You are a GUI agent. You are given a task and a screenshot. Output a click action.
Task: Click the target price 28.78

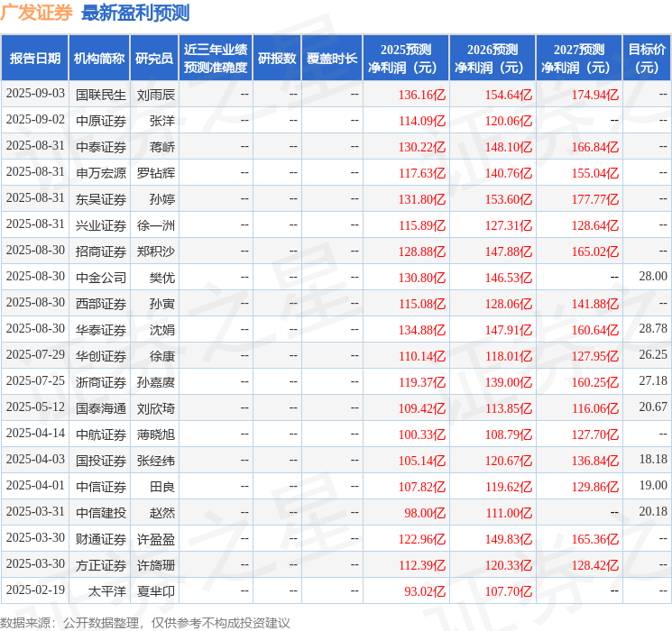tap(653, 328)
